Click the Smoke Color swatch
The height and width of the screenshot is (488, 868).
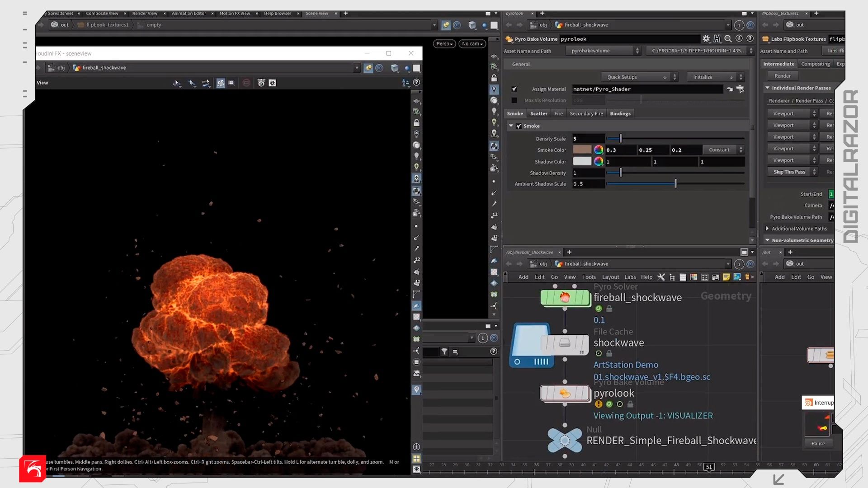pos(582,150)
